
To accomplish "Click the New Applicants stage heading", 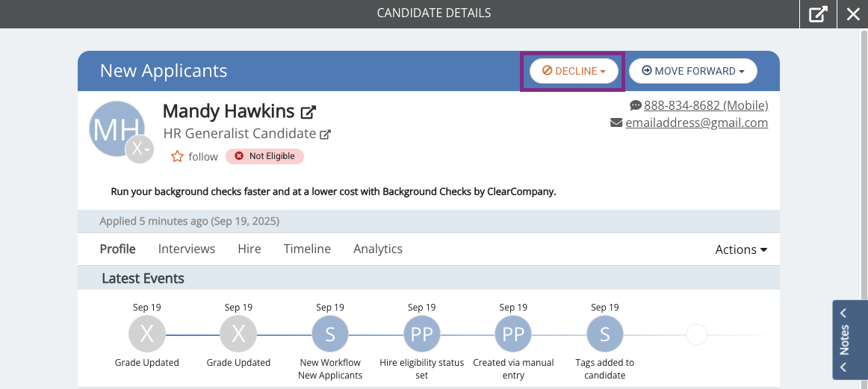I will pos(164,71).
